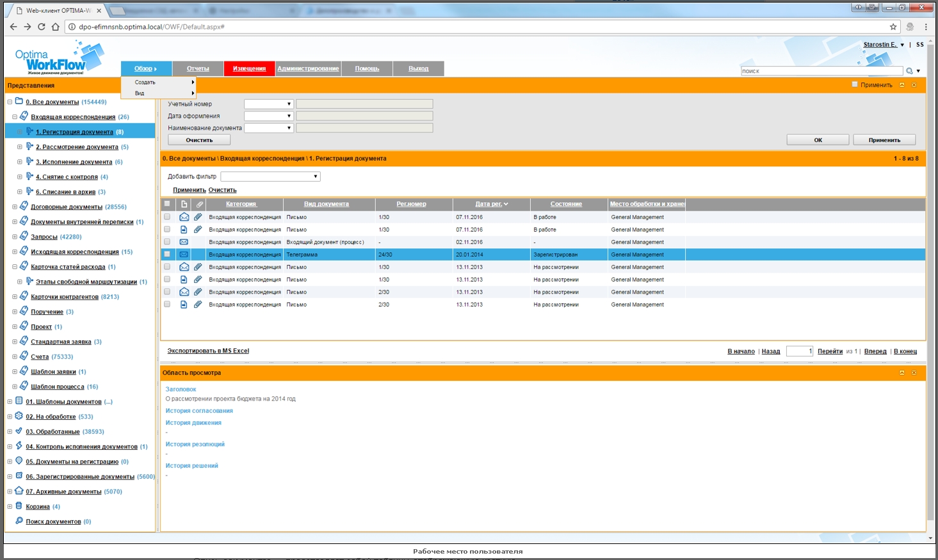Click the magnifier search icon beside поиск
The width and height of the screenshot is (938, 560).
(x=909, y=71)
